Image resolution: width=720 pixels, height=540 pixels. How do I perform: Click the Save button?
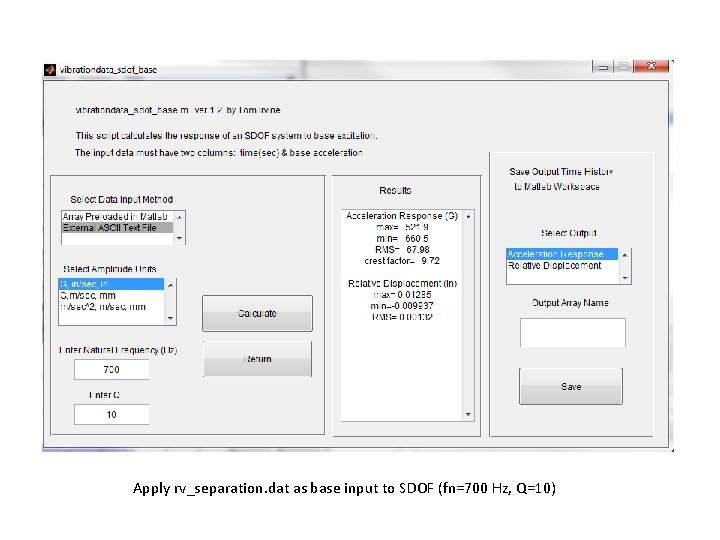[x=571, y=386]
